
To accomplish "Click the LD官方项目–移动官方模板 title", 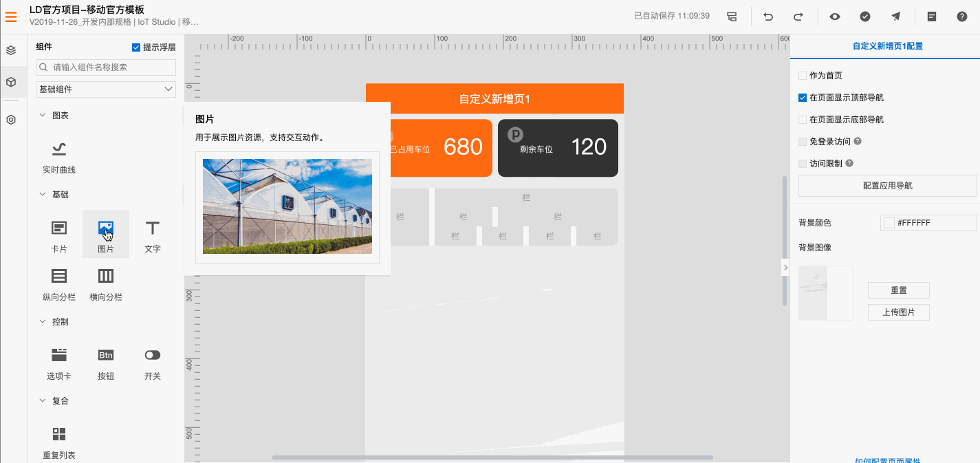I will coord(87,9).
